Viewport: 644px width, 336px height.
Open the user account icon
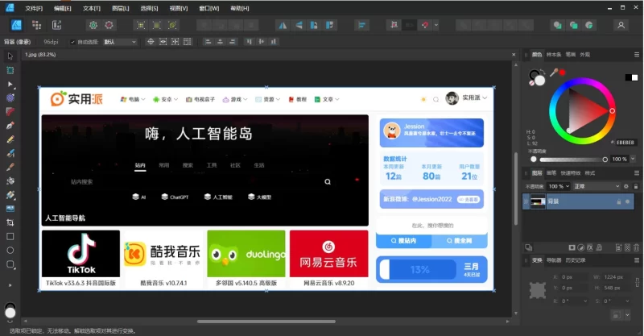pyautogui.click(x=621, y=25)
